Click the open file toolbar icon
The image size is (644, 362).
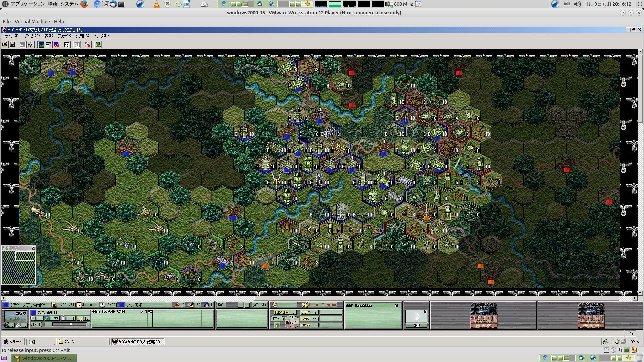pos(5,45)
